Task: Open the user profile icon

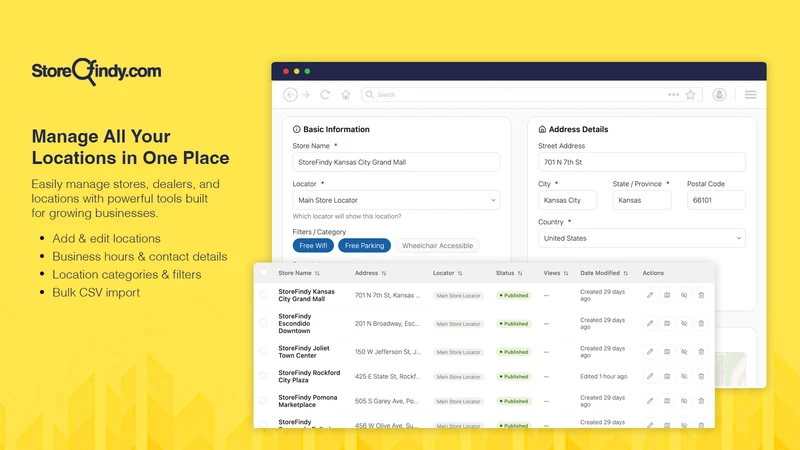Action: tap(719, 95)
